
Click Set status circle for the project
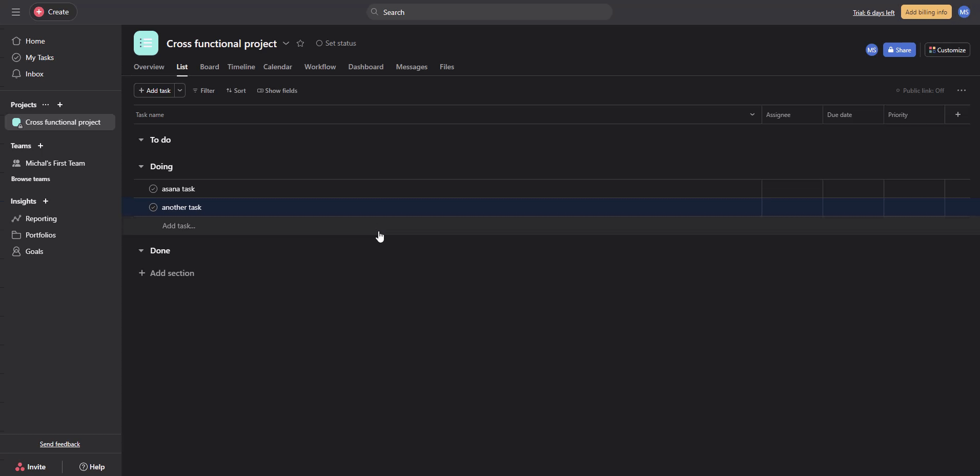click(x=319, y=44)
